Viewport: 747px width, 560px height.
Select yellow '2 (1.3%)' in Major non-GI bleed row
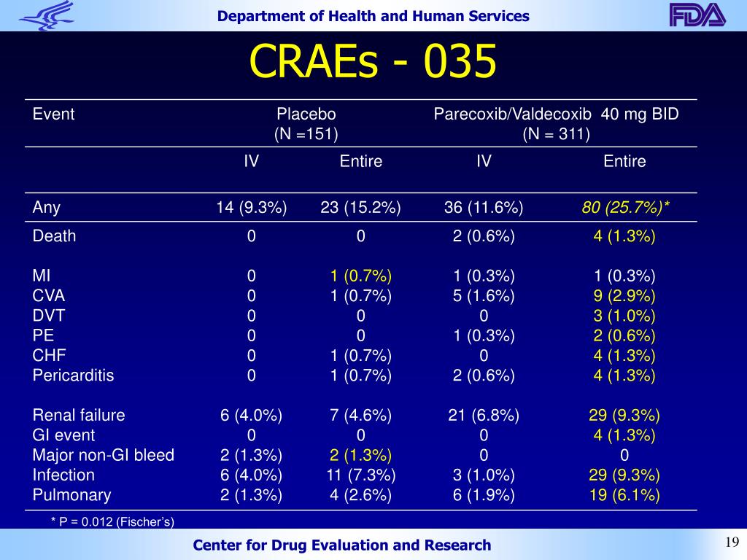360,455
